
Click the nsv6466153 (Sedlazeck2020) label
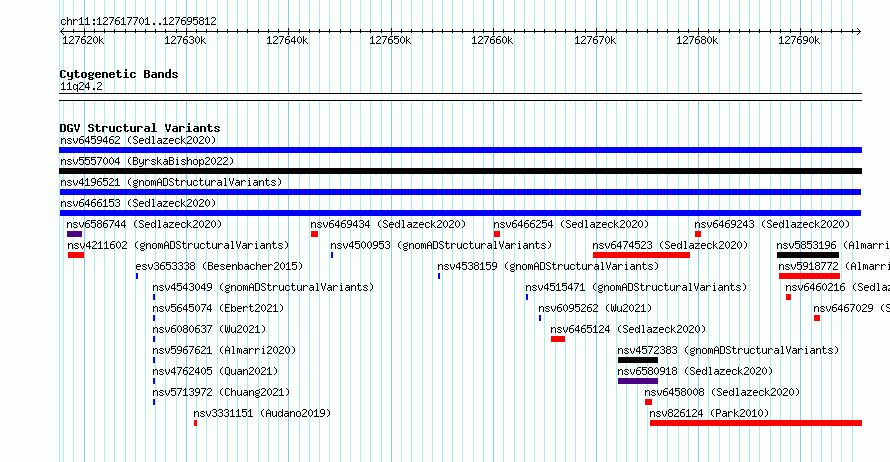[138, 203]
